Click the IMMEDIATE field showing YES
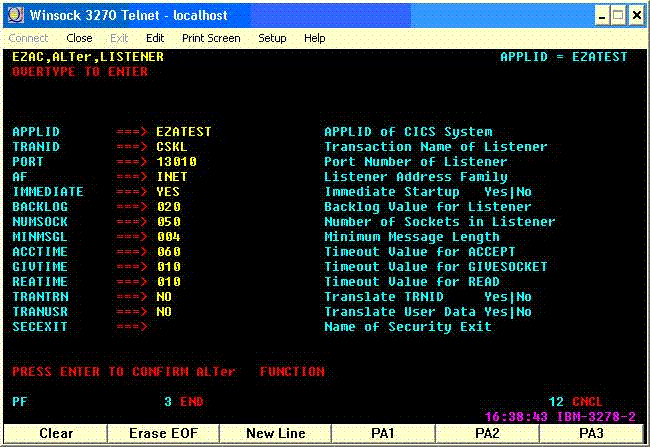The image size is (650, 447). tap(168, 192)
